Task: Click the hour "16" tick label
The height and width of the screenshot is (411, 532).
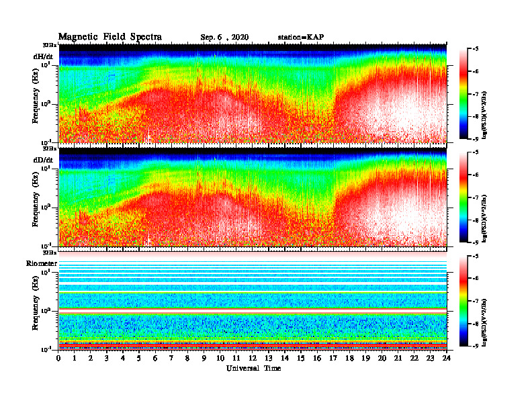Action: pos(317,359)
